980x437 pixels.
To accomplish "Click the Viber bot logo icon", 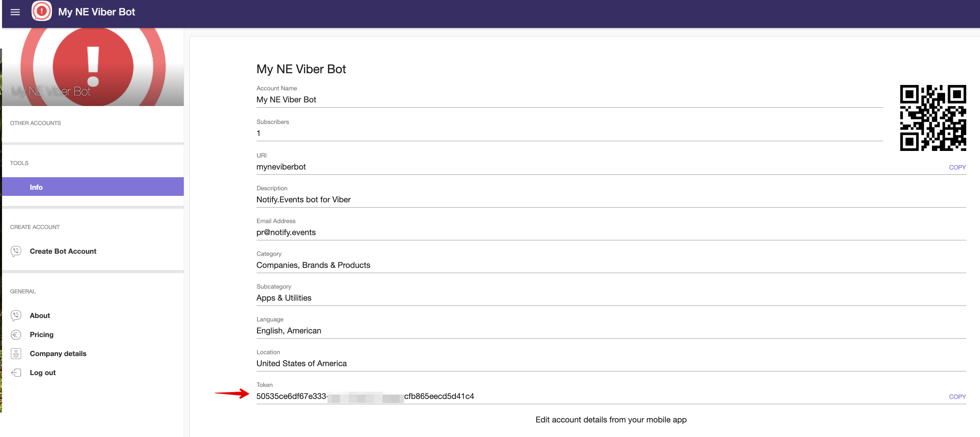I will tap(42, 11).
